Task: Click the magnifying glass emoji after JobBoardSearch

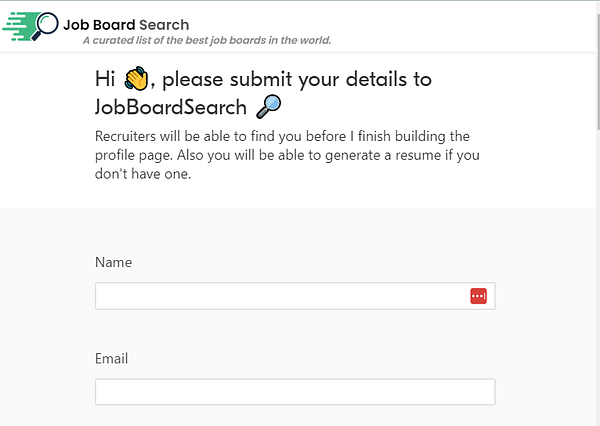Action: click(x=269, y=105)
